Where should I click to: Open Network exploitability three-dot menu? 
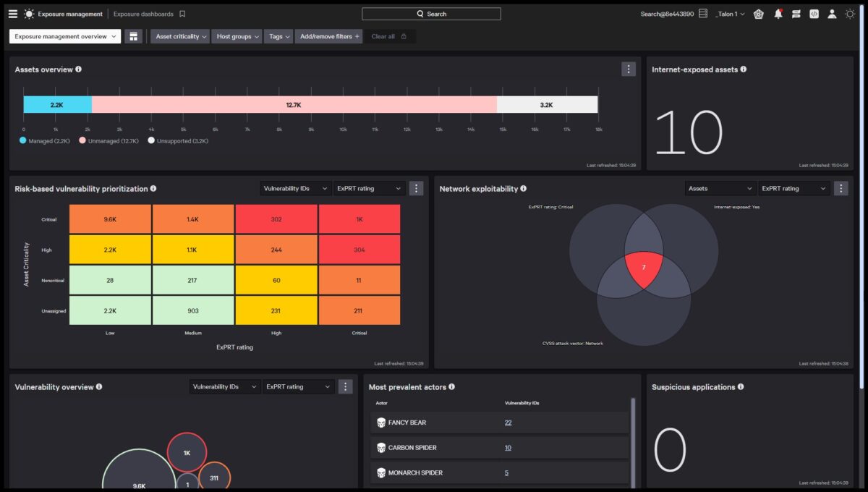pyautogui.click(x=841, y=188)
